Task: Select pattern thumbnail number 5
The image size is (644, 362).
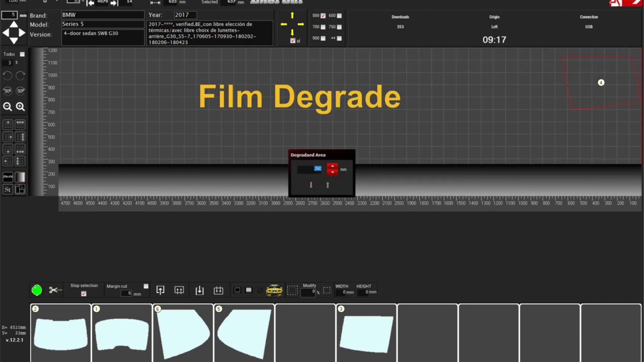Action: coord(244,333)
